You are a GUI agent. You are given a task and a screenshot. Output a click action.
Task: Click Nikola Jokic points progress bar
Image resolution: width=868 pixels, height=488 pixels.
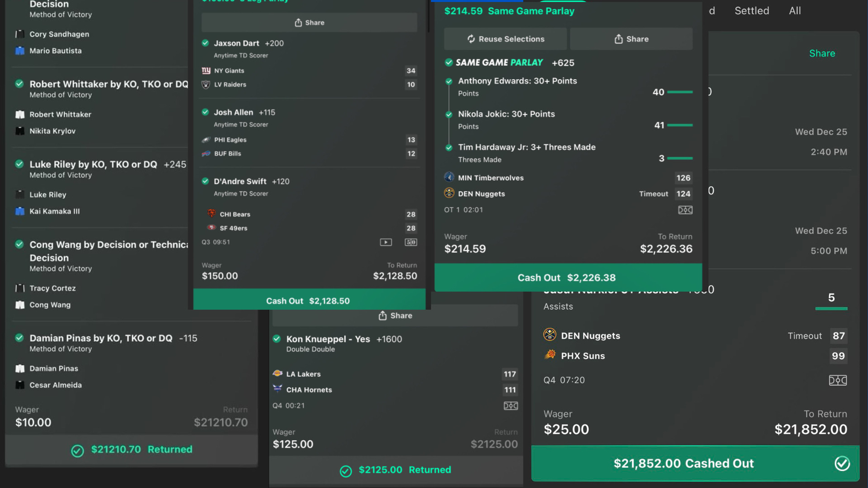tap(679, 125)
